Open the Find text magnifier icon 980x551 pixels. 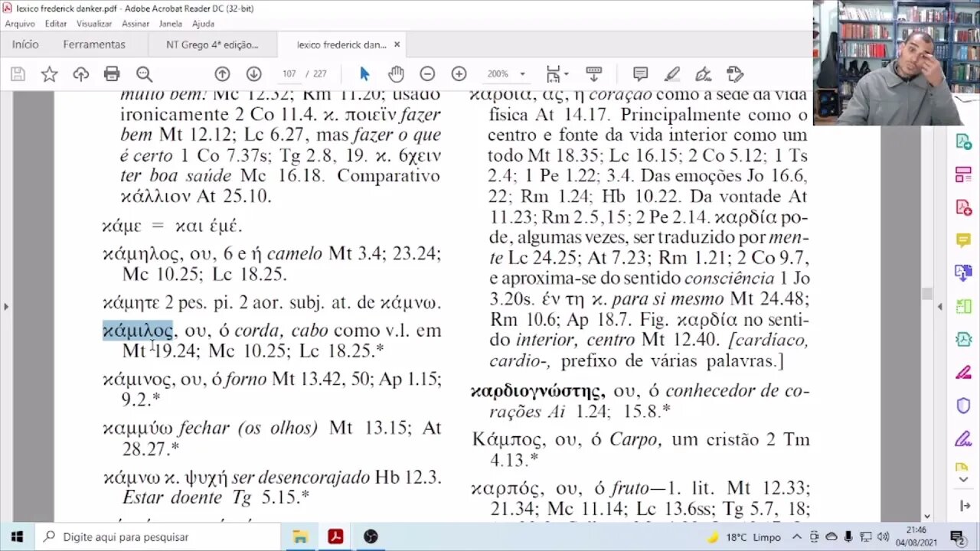144,74
